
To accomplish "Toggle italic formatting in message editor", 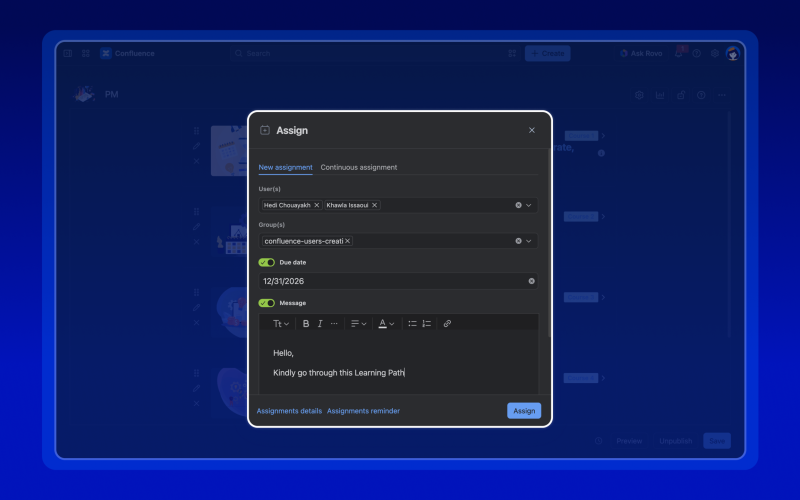I will [x=320, y=323].
